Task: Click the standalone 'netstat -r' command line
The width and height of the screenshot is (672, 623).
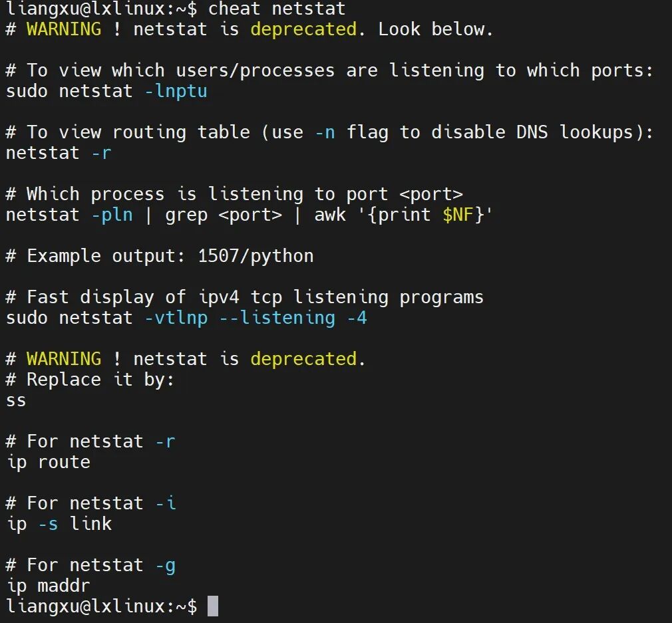Action: tap(59, 153)
